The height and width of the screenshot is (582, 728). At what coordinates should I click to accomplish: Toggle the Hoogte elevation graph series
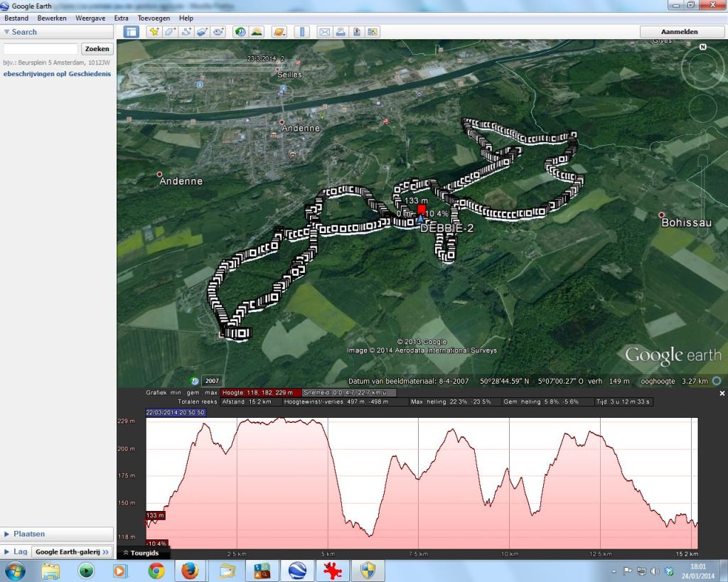coord(259,392)
